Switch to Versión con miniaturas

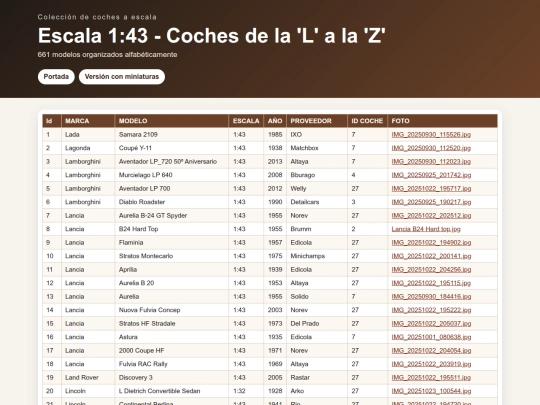tap(122, 76)
